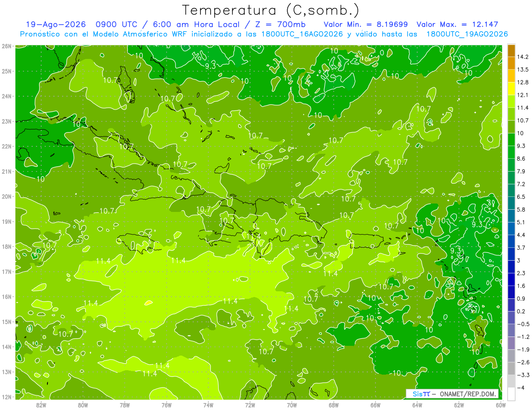Pick the gray swatch between -2.6 and -3.3
This screenshot has width=532, height=411.
coord(511,368)
